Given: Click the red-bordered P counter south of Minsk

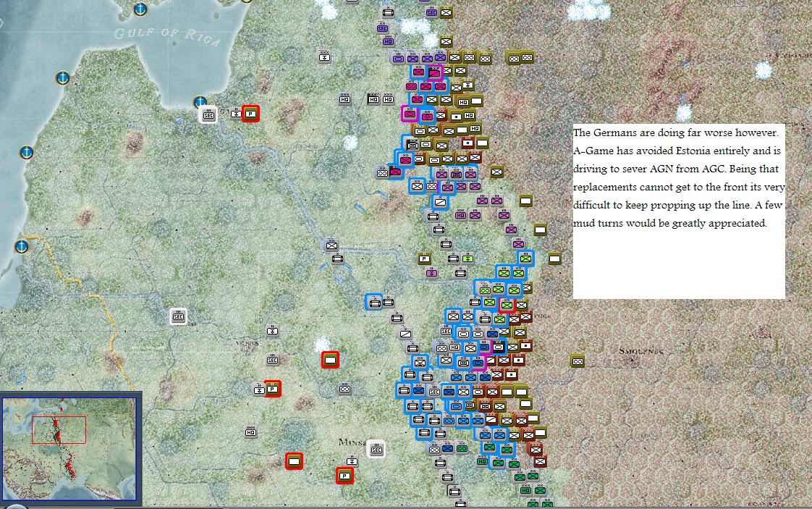Looking at the screenshot, I should [344, 475].
